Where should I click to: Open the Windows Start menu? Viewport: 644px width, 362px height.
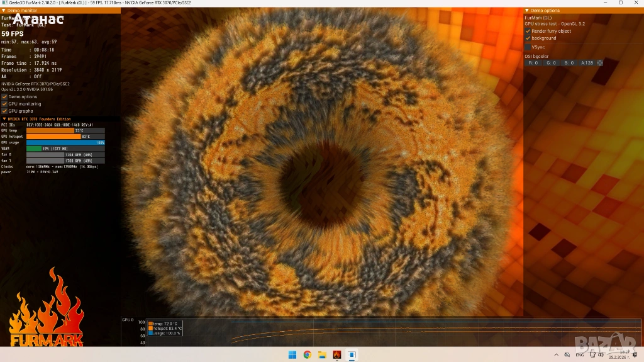pos(292,355)
